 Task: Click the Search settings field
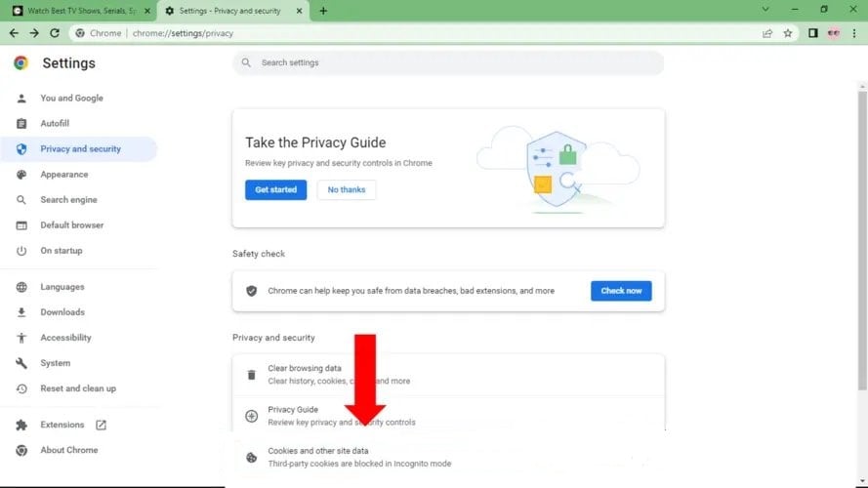pos(448,62)
